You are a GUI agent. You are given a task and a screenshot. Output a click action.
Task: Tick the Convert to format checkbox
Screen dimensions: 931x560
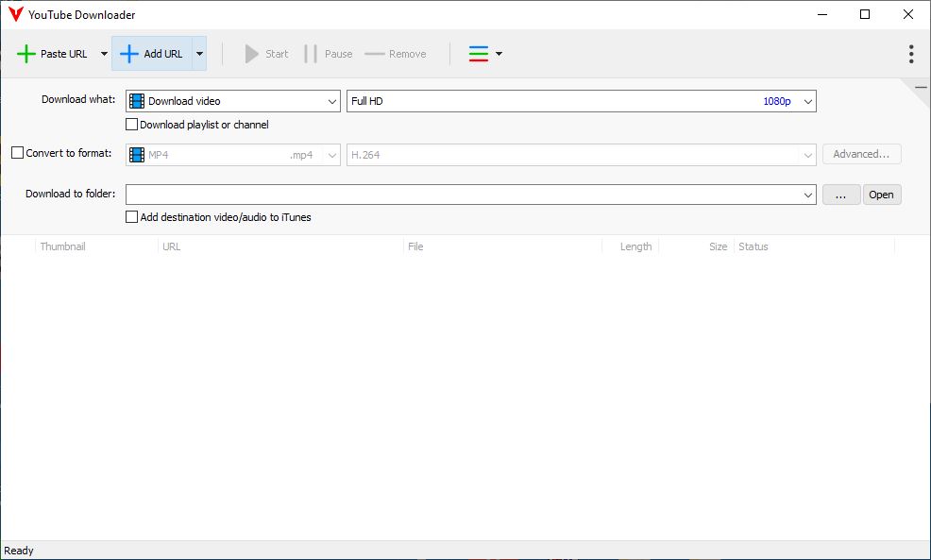18,153
